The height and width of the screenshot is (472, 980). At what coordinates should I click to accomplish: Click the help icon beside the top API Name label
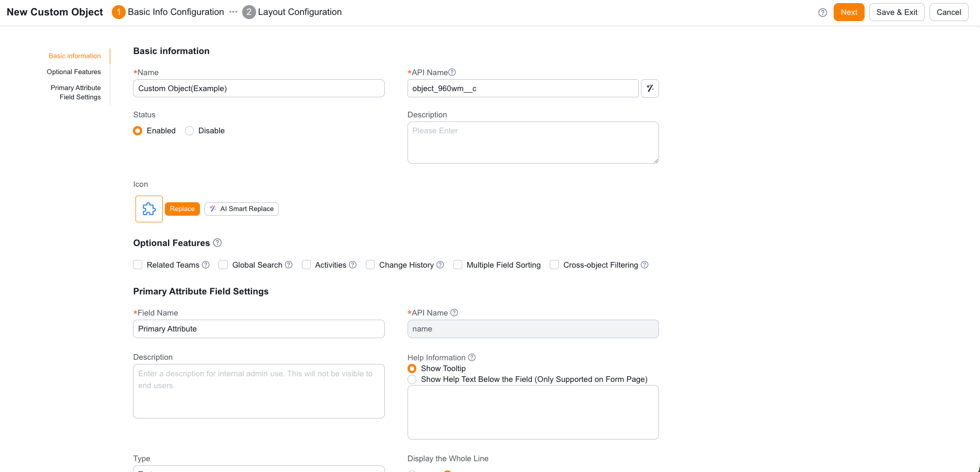coord(452,73)
